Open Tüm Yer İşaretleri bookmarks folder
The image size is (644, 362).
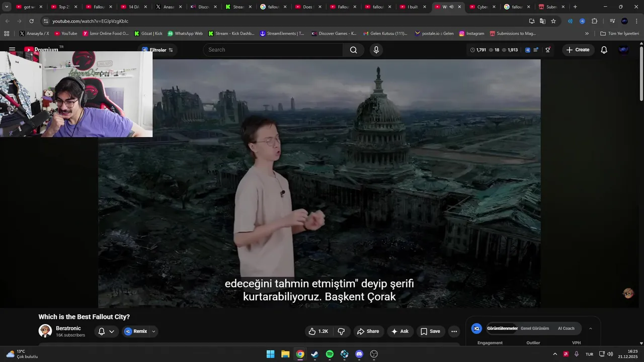pyautogui.click(x=619, y=33)
